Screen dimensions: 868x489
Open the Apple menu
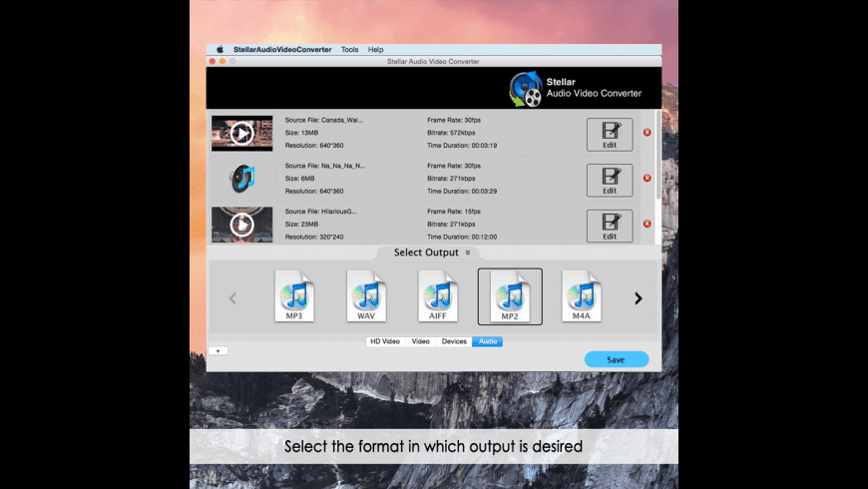pyautogui.click(x=219, y=49)
